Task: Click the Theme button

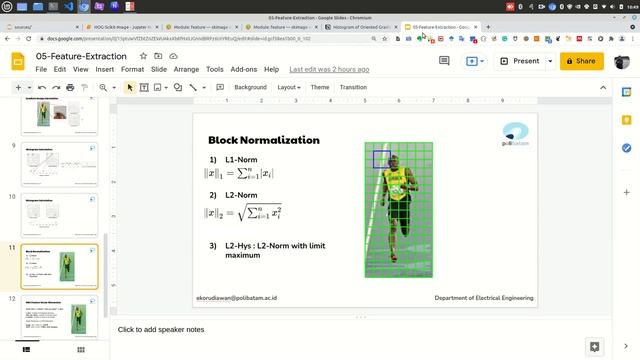Action: 320,87
